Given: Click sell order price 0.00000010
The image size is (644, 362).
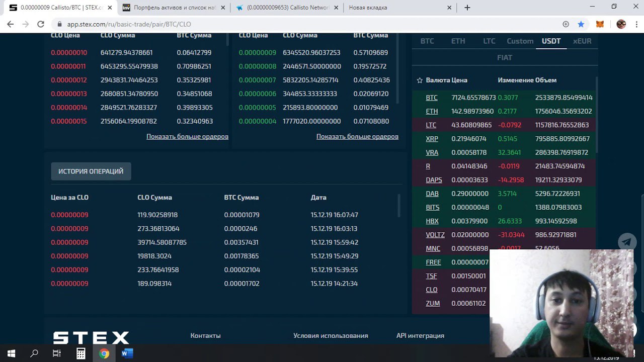Looking at the screenshot, I should click(69, 53).
